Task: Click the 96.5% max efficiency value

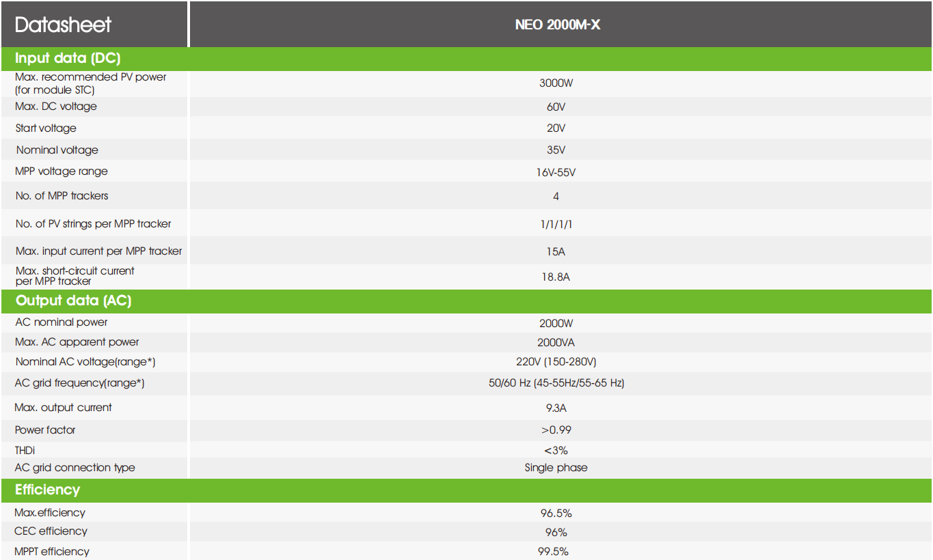Action: [x=556, y=514]
